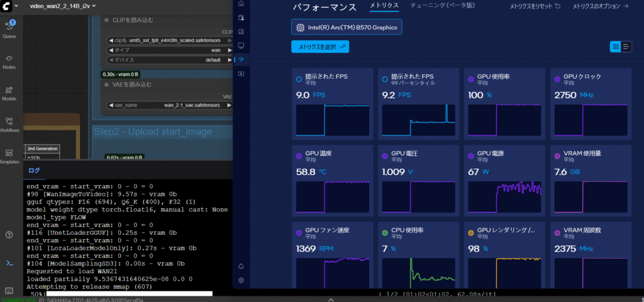Image resolution: width=644 pixels, height=302 pixels.
Task: Click the 50% progress bar in log
Action: 129,294
